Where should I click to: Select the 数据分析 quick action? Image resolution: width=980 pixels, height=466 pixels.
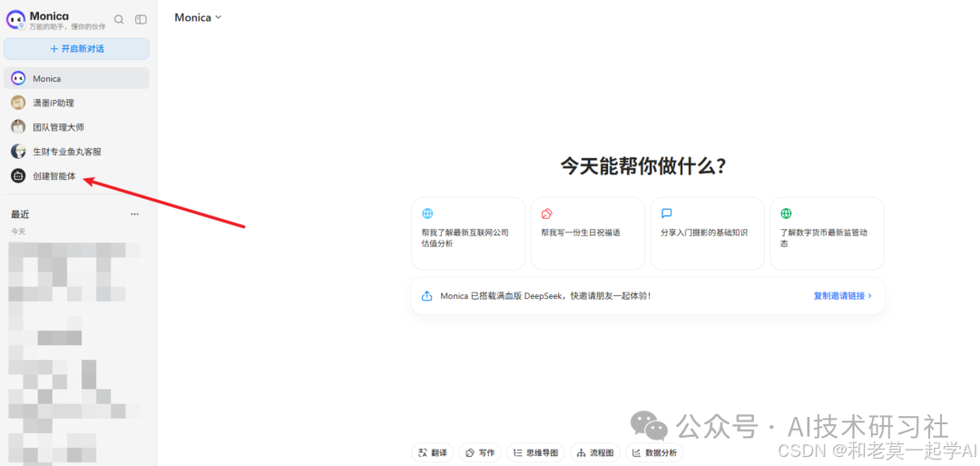pos(654,453)
